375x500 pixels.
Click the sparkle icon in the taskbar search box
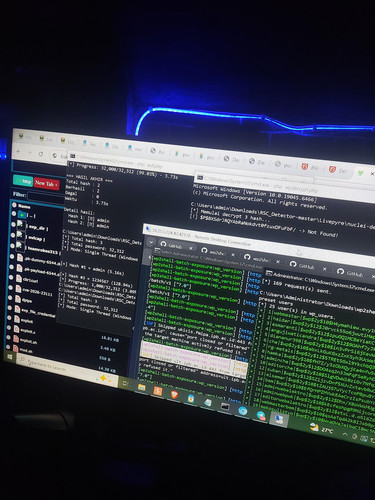click(x=104, y=378)
